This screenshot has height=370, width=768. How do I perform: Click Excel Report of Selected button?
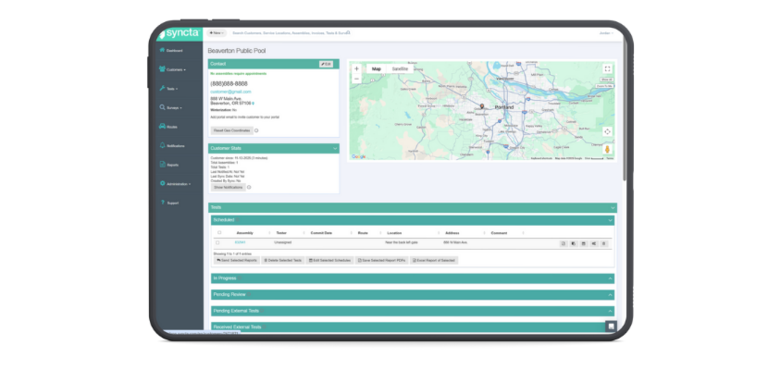(x=434, y=260)
